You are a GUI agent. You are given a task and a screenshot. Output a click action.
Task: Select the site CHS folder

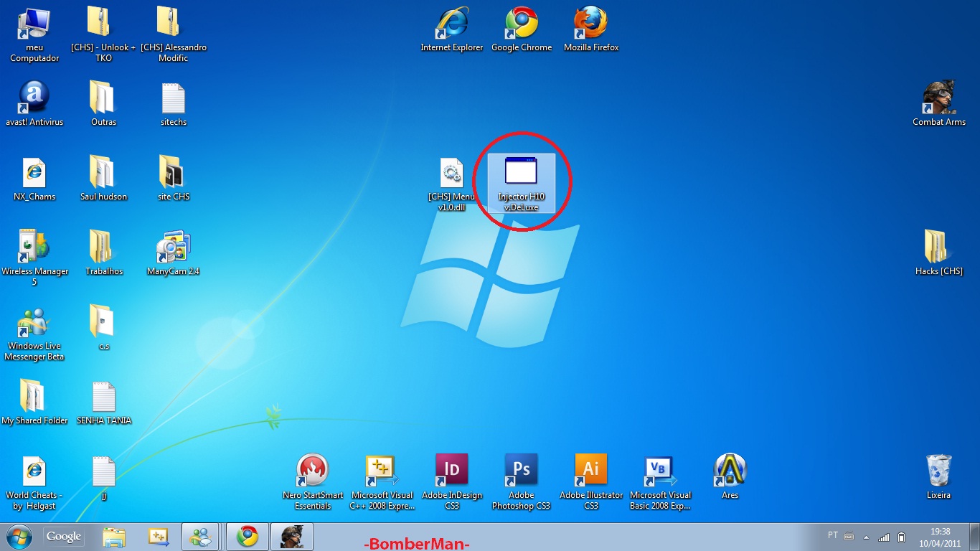click(174, 179)
